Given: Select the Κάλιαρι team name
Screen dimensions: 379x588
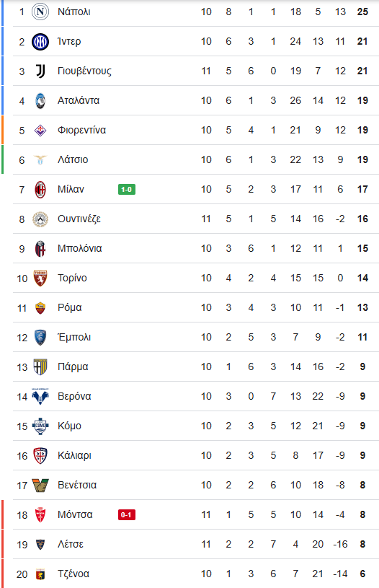Looking at the screenshot, I should tap(74, 456).
